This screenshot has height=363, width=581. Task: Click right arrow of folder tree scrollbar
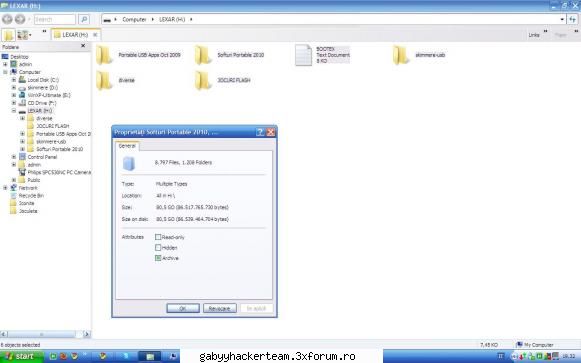tap(87, 334)
